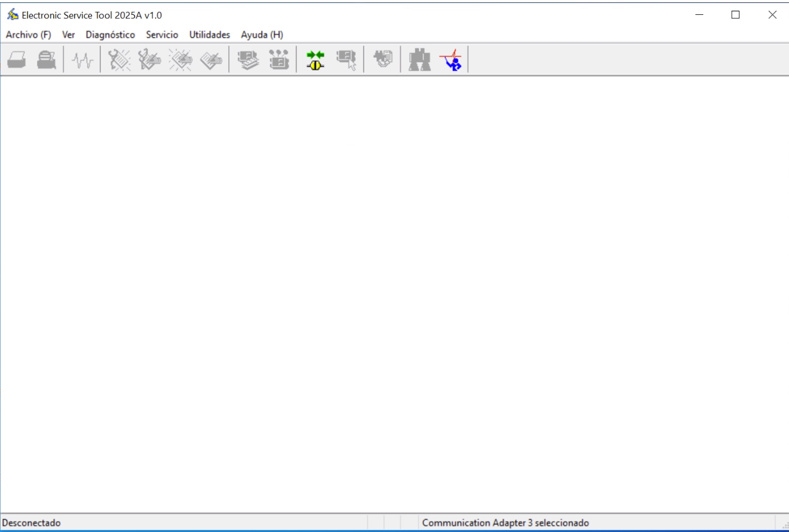
Task: Open the Status tool waveform icon
Action: (x=83, y=60)
